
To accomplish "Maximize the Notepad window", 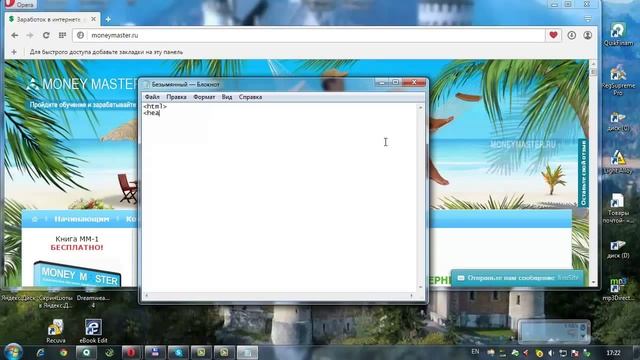I will [x=396, y=82].
